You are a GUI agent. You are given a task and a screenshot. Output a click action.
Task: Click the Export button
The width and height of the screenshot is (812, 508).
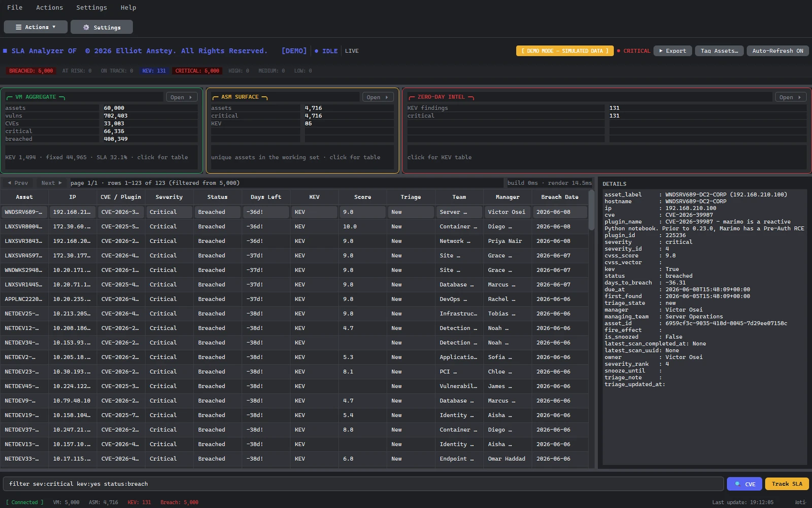[x=672, y=51]
